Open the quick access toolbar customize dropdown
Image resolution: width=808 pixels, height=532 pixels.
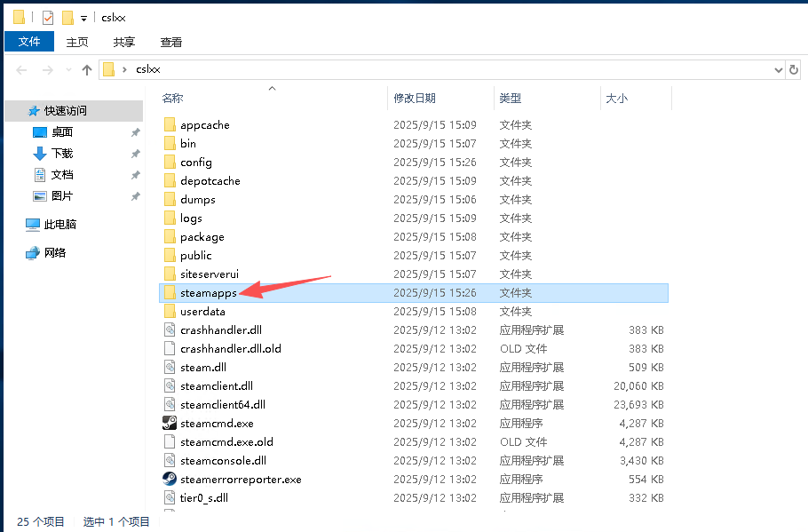click(83, 18)
